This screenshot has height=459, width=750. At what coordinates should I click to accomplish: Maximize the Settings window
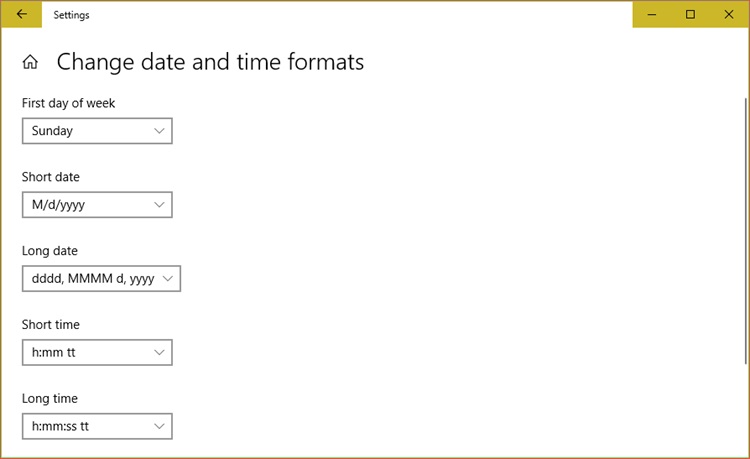click(690, 15)
